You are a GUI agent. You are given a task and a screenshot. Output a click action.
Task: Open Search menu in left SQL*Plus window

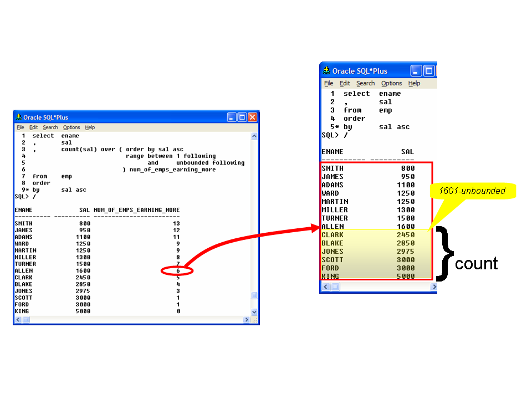tap(50, 127)
